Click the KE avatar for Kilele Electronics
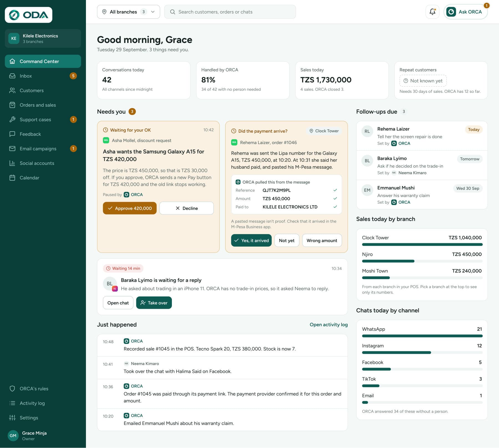Image resolution: width=499 pixels, height=448 pixels. [x=14, y=39]
